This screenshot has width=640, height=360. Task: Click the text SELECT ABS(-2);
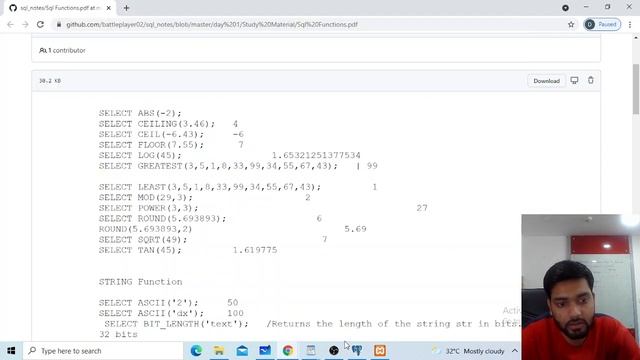pyautogui.click(x=140, y=113)
